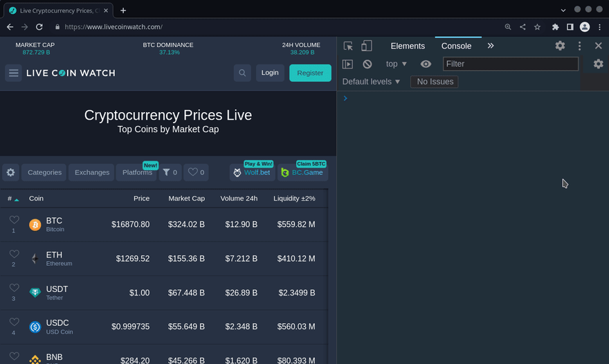Activate the DevTools inspect element picker
The width and height of the screenshot is (609, 364).
click(348, 46)
